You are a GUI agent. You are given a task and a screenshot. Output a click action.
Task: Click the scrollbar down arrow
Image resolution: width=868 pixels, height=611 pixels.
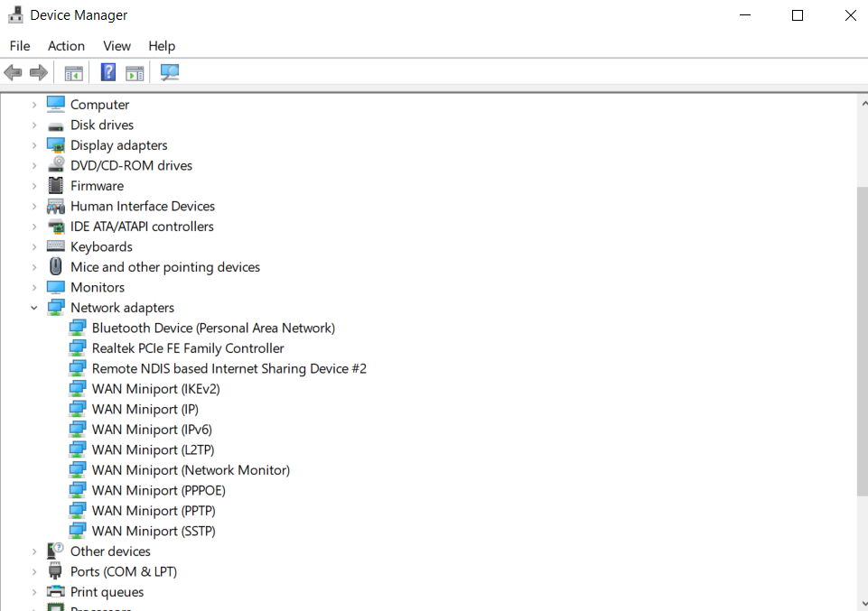point(863,603)
